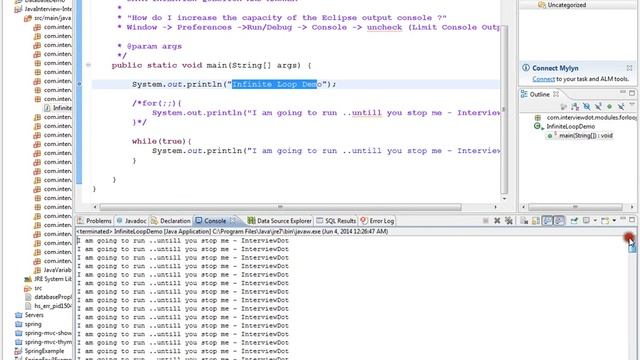Select the Servers project

click(29, 315)
